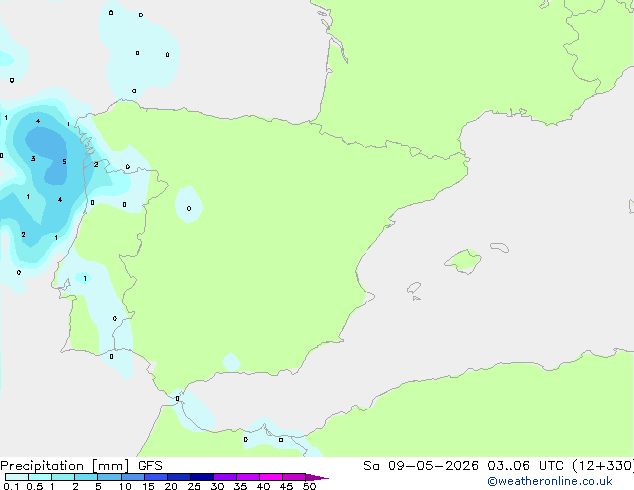634x490 pixels.
Task: Select the 0.1–0.5 mm legend color swatch
Action: point(17,477)
